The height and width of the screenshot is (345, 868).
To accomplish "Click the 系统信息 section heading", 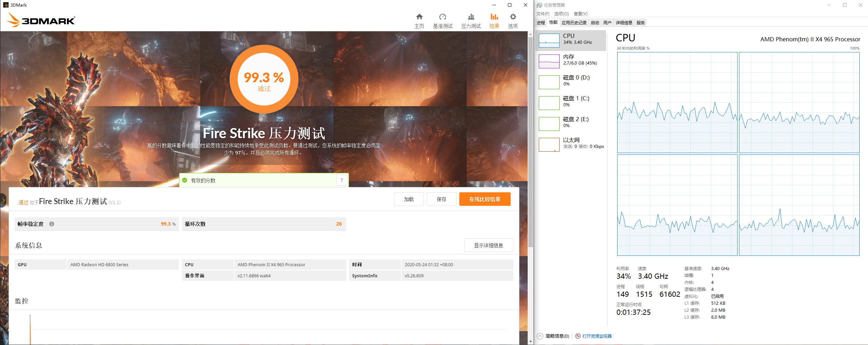I will pos(28,245).
